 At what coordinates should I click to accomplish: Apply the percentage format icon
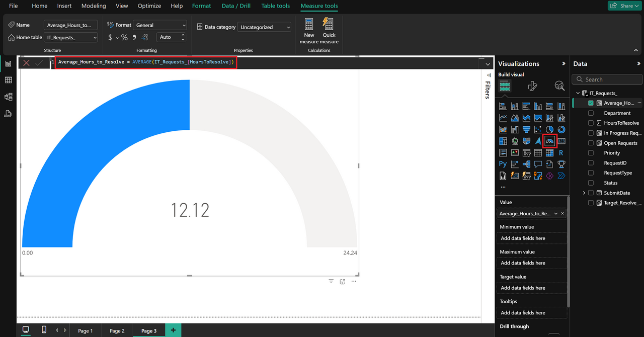click(124, 37)
